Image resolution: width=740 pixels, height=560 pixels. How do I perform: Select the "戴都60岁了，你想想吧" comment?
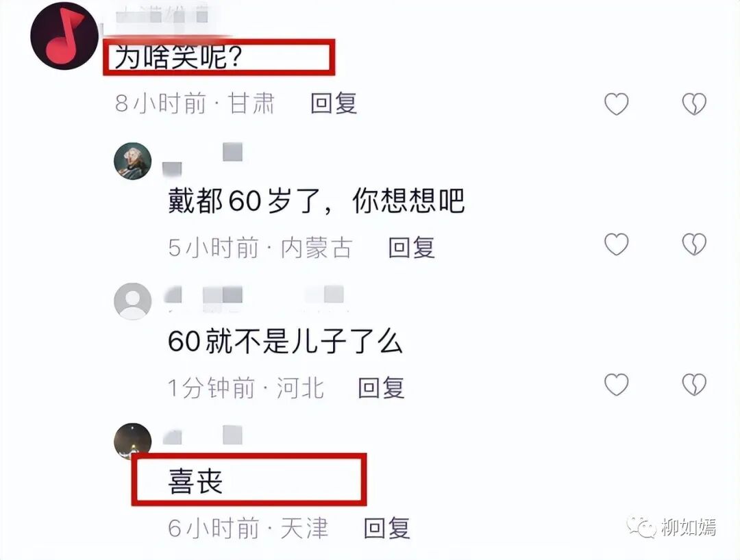coord(316,201)
